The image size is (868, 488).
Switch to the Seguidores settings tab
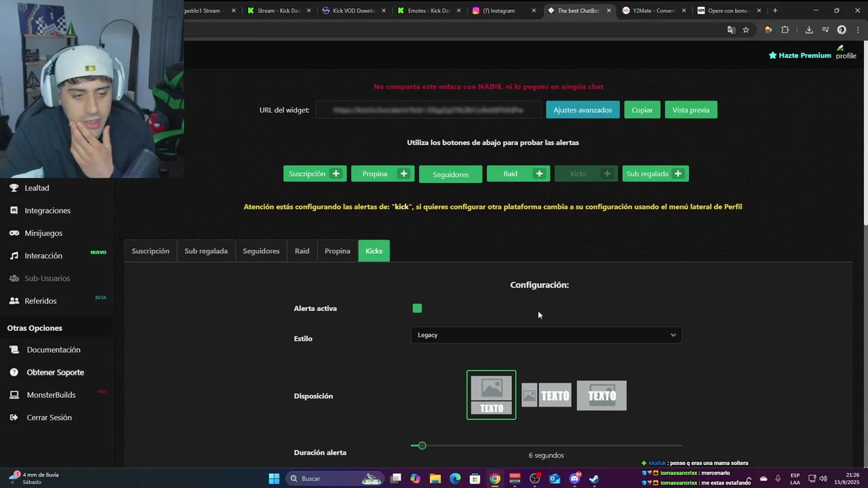[261, 251]
